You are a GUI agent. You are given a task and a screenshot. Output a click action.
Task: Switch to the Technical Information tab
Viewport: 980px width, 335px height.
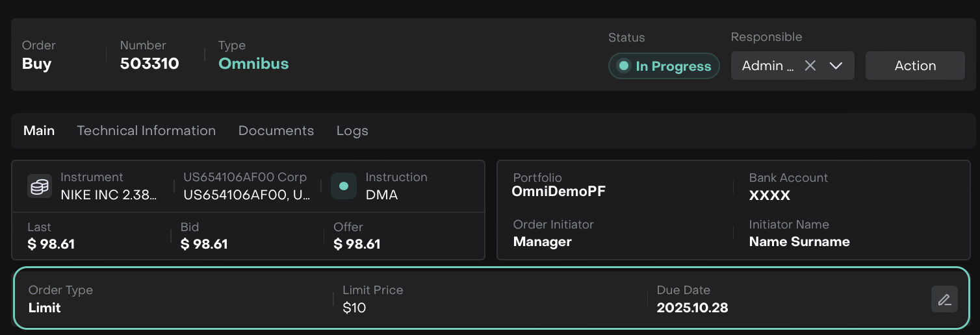(x=146, y=130)
